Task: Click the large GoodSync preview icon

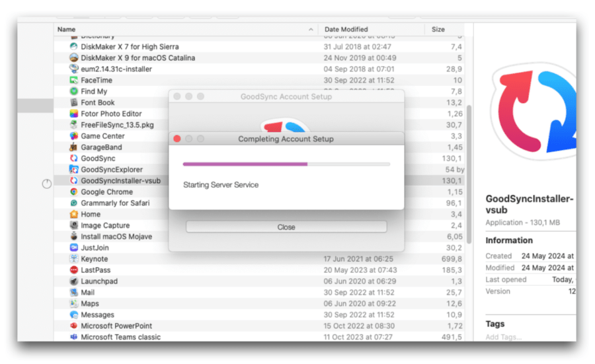Action: click(533, 112)
